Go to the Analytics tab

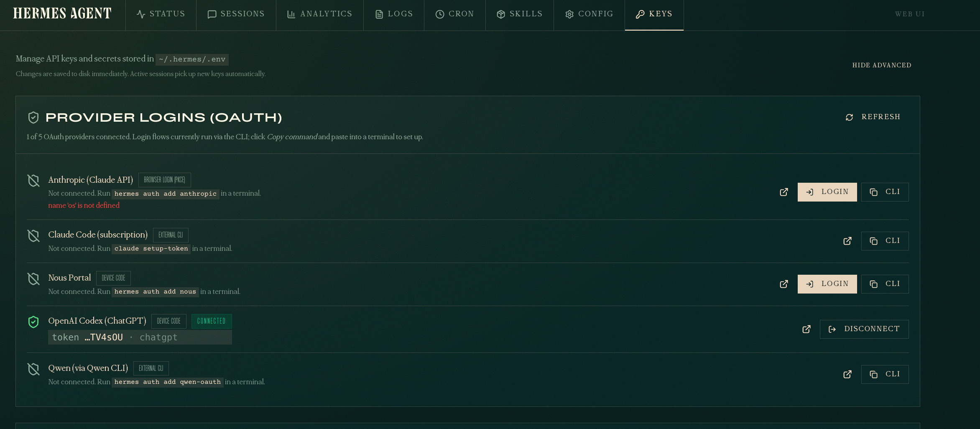coord(320,14)
